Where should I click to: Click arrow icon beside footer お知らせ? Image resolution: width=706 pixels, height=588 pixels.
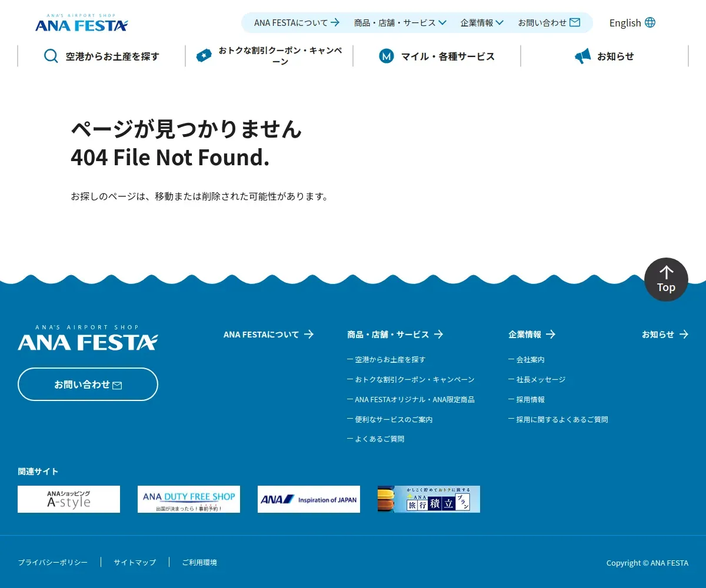point(684,334)
